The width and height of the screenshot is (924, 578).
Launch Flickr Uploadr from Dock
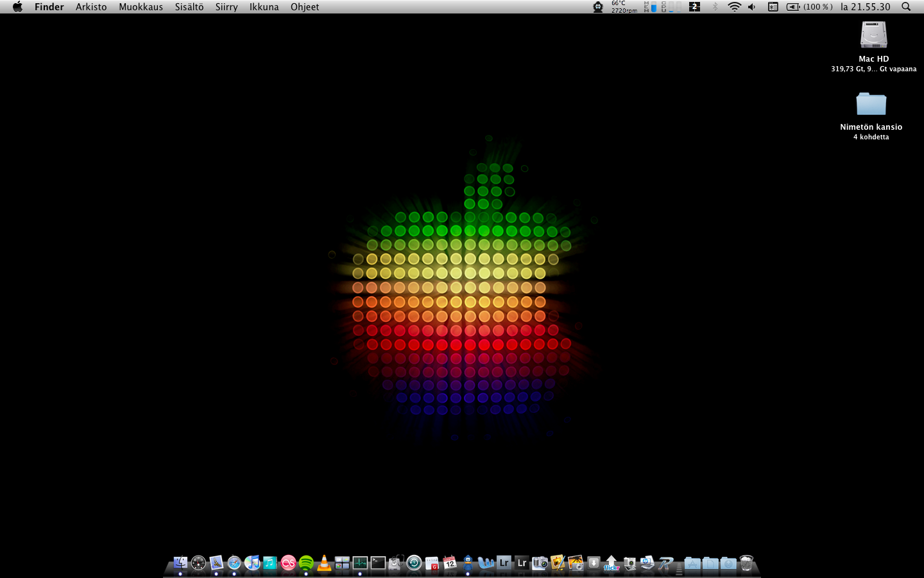[612, 563]
